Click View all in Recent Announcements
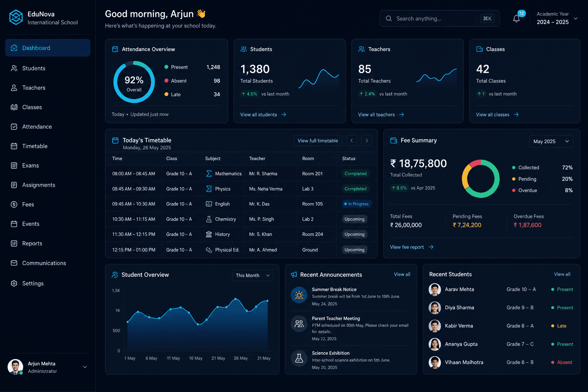This screenshot has height=392, width=588. click(x=402, y=274)
